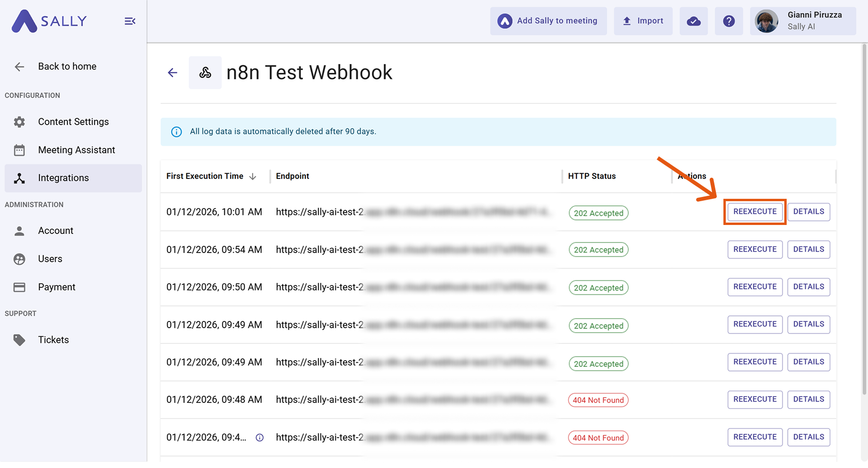Viewport: 868px width, 468px height.
Task: Click info icon on truncated execution time
Action: pyautogui.click(x=260, y=438)
